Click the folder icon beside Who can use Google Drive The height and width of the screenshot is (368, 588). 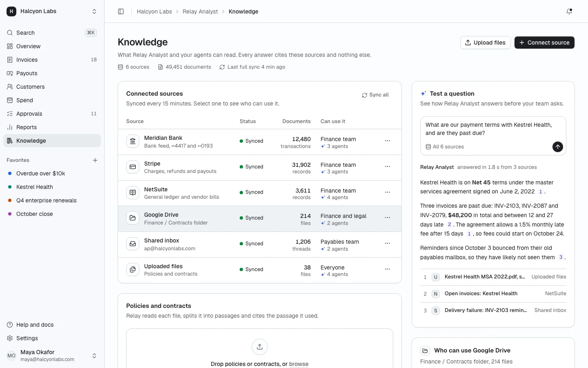coord(425,351)
